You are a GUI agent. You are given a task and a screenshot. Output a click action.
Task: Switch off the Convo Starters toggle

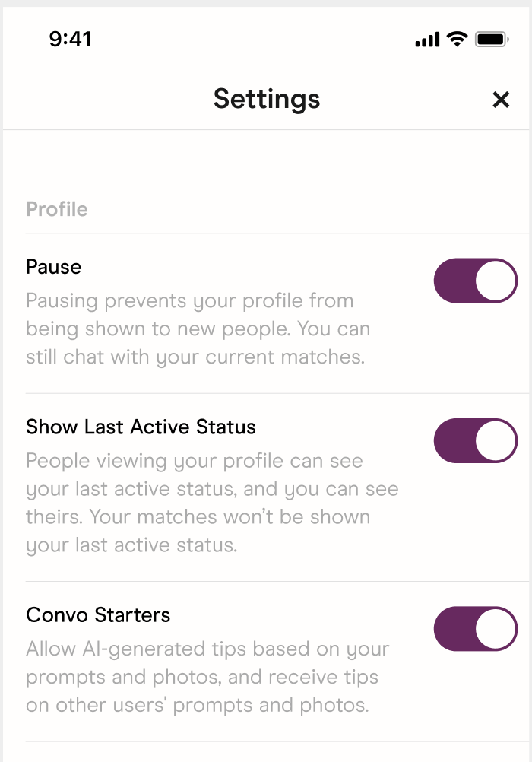coord(475,629)
